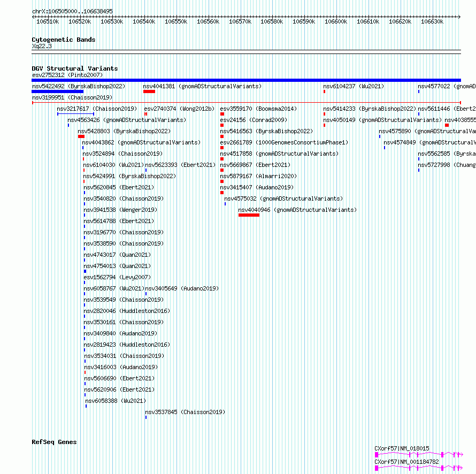Open esv3559170 (Boomsma2014) variant
The width and height of the screenshot is (476, 474).
tap(258, 109)
